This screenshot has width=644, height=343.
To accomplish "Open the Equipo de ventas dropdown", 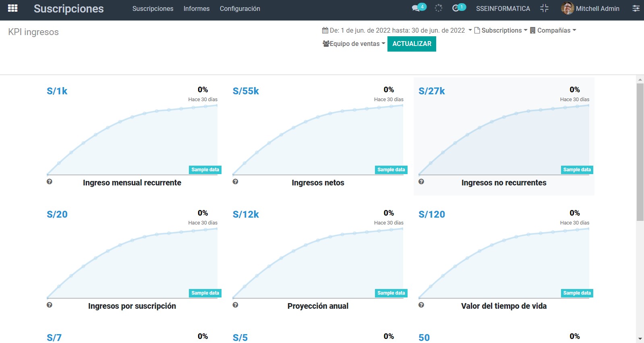I will tap(354, 44).
